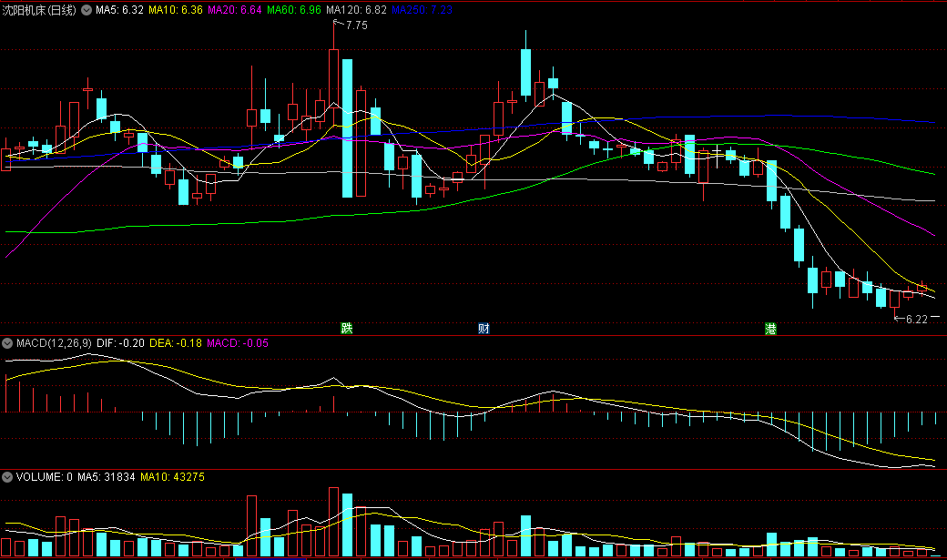Select the VOLUME: 0 label
This screenshot has width=947, height=560.
coord(44,477)
